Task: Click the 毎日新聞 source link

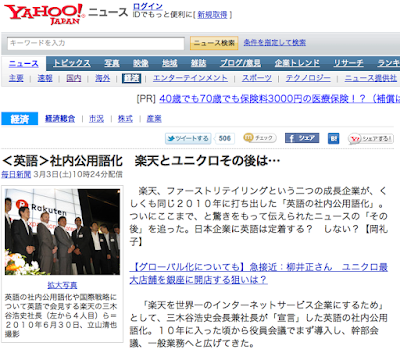Action: point(16,174)
